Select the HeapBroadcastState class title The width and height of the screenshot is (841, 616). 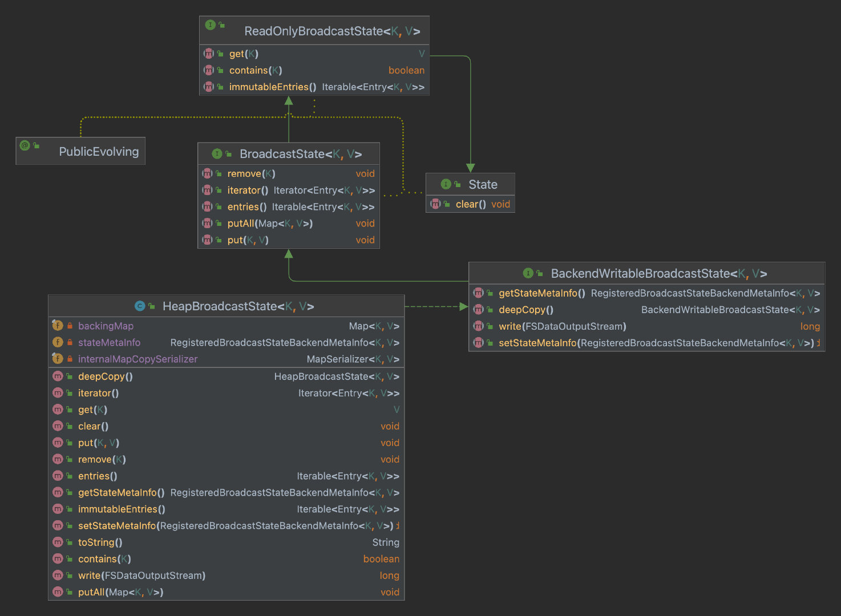click(238, 306)
